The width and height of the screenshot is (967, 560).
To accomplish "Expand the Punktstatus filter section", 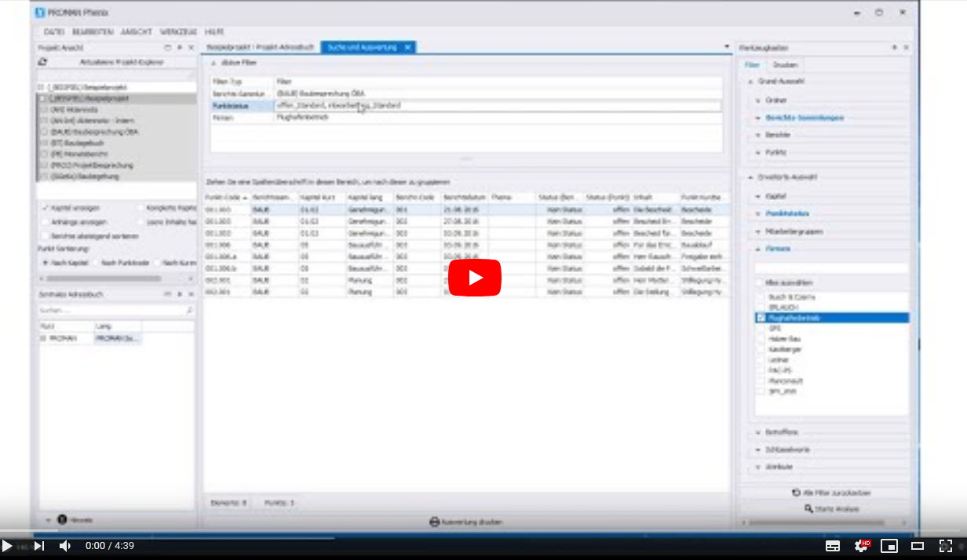I will click(x=758, y=213).
